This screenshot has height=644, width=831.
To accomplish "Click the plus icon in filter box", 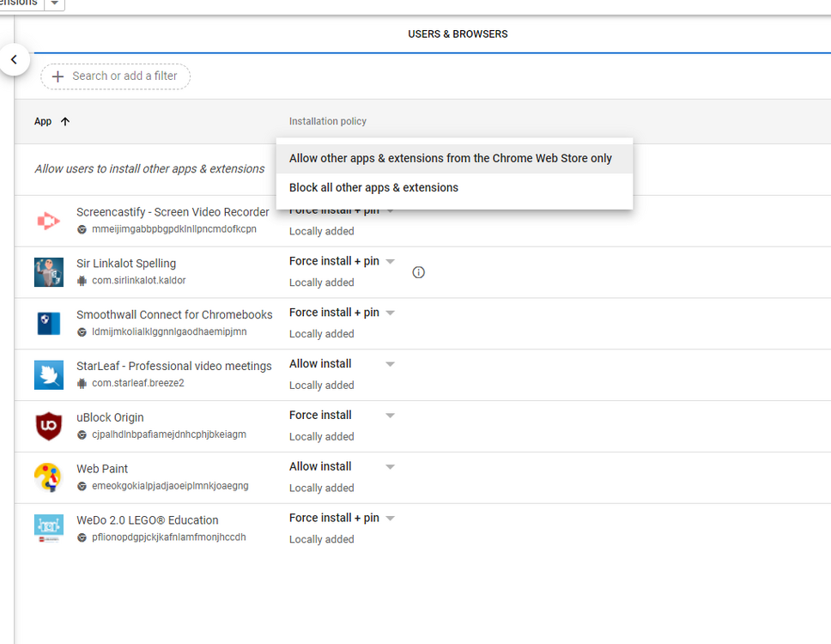I will click(x=58, y=76).
